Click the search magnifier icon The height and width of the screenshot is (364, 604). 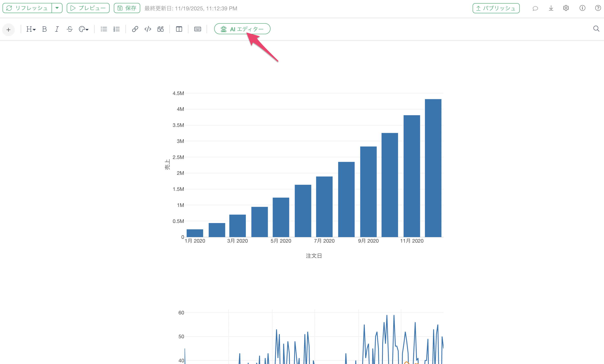click(x=596, y=29)
